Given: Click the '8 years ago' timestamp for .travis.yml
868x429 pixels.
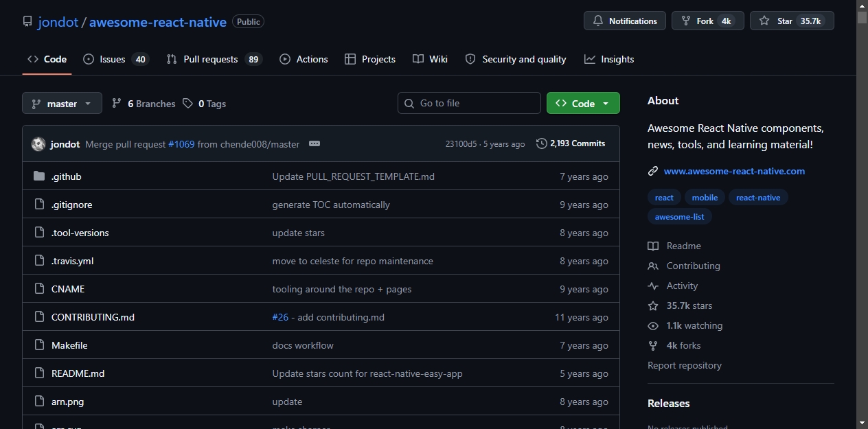Looking at the screenshot, I should coord(584,261).
